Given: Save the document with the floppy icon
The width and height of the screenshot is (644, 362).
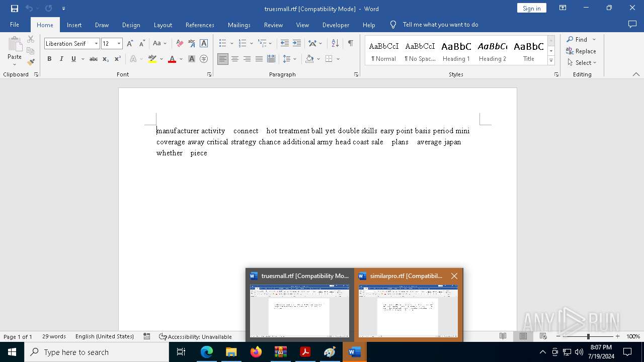Looking at the screenshot, I should tap(15, 9).
